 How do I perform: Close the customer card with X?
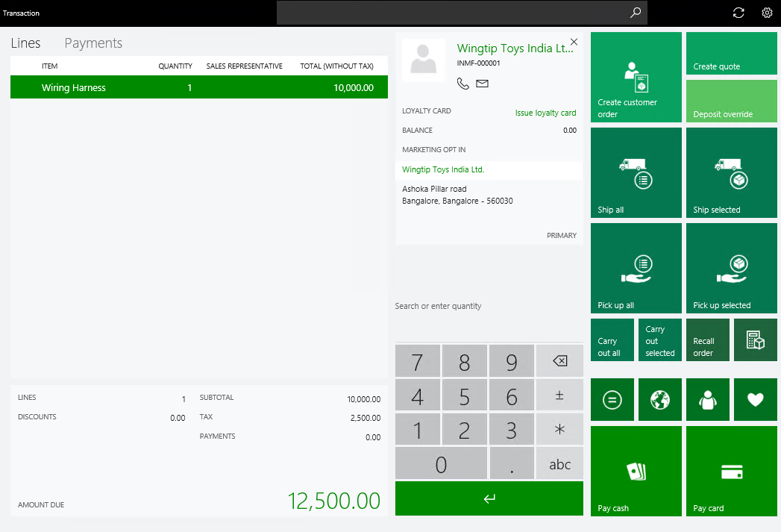pyautogui.click(x=574, y=42)
